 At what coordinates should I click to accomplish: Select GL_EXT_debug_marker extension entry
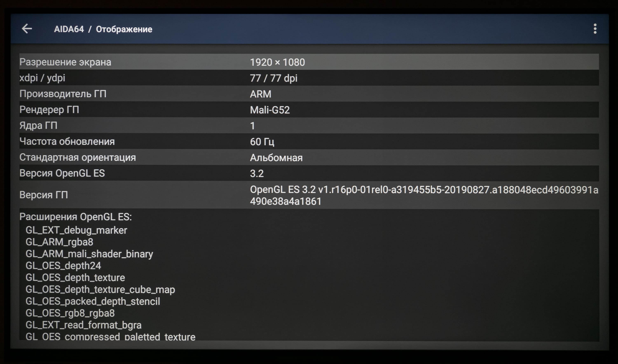[76, 230]
